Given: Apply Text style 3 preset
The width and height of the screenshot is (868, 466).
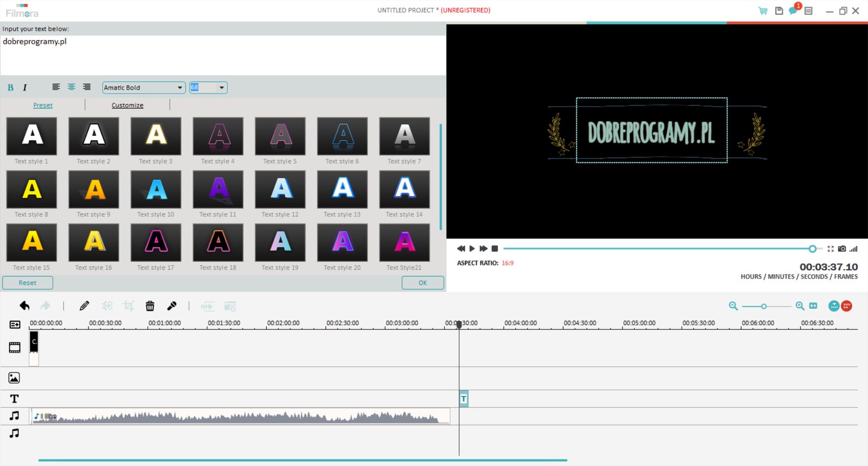Looking at the screenshot, I should (x=156, y=136).
